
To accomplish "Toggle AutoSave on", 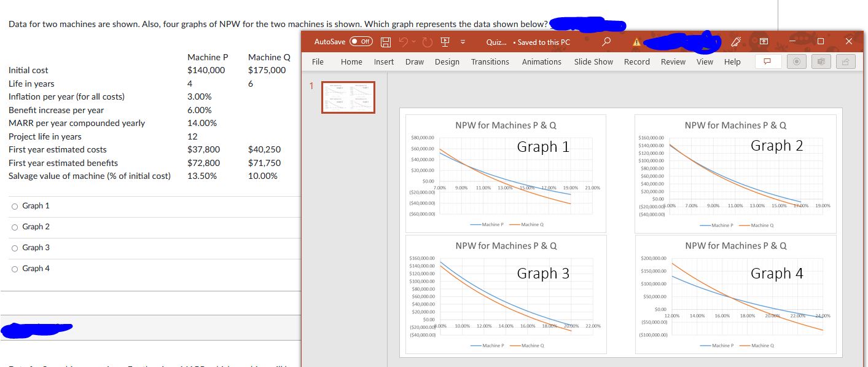I will (x=361, y=41).
